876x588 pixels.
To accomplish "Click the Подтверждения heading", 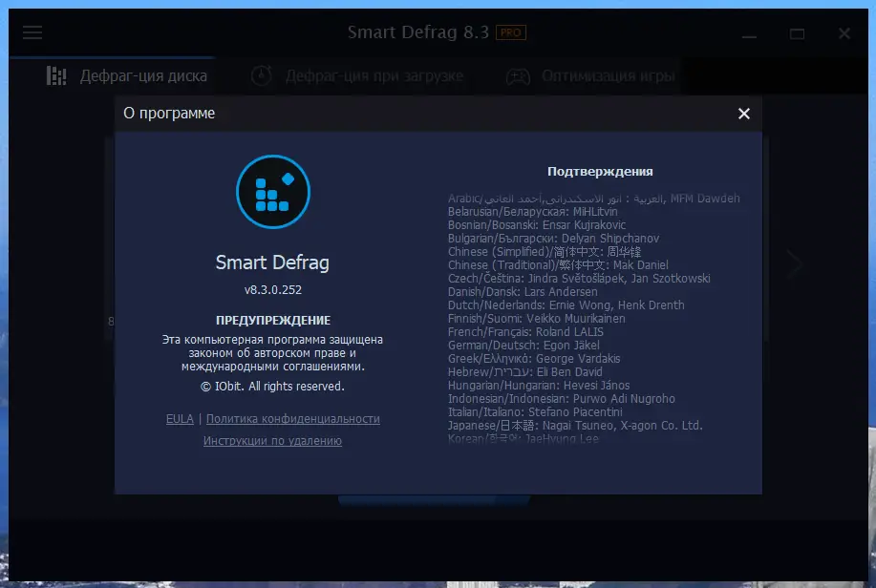I will tap(600, 172).
